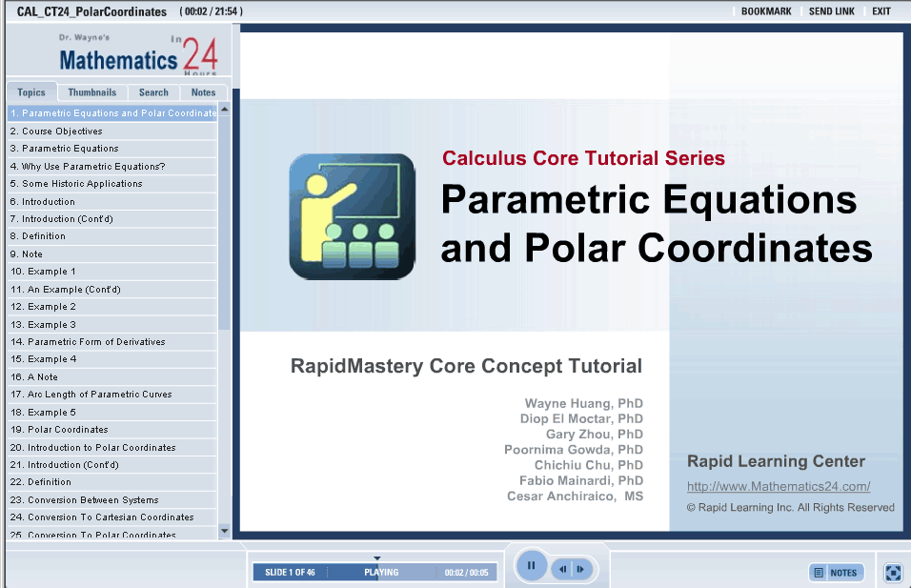Jump to topic 21 Introduction (Cont'd)

click(112, 465)
